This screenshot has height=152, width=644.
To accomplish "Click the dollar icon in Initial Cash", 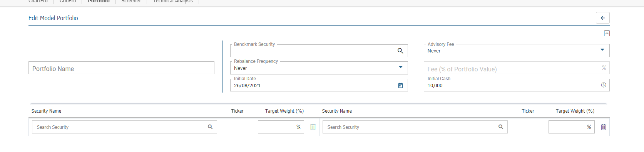I will click(604, 85).
